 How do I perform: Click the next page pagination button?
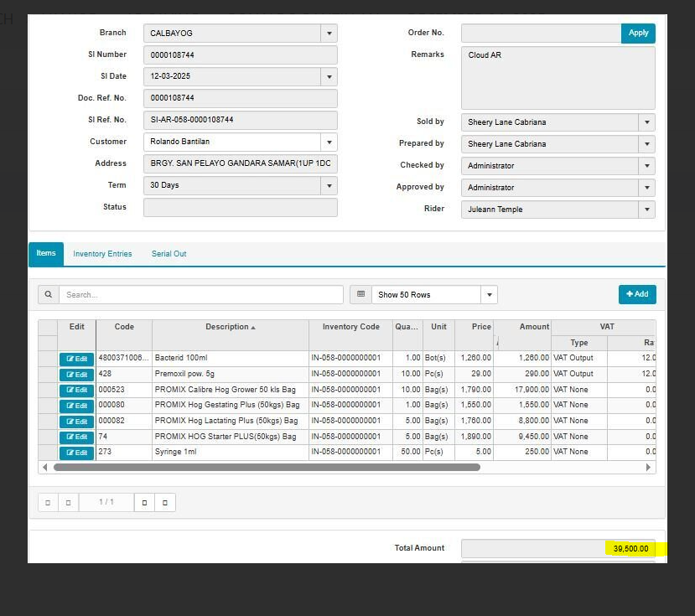point(144,503)
